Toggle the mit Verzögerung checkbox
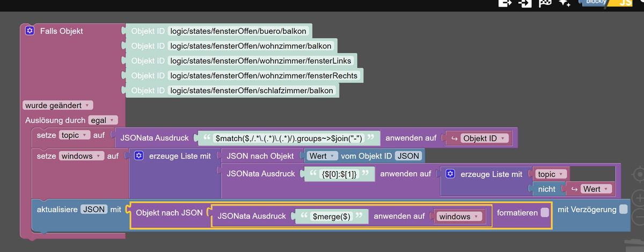This screenshot has width=644, height=252. (x=623, y=210)
